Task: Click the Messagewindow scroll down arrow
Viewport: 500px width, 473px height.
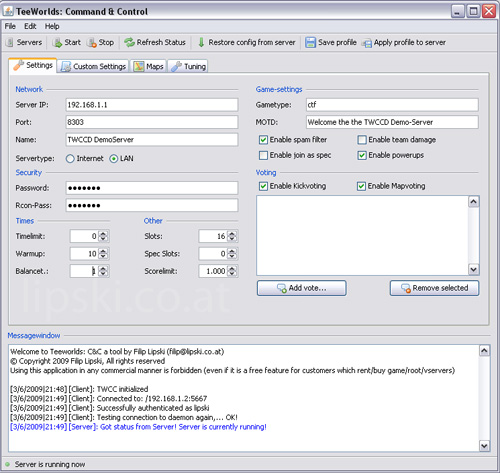Action: tap(484, 446)
